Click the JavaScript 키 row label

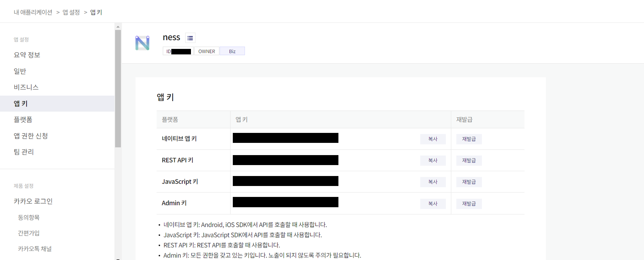[180, 181]
